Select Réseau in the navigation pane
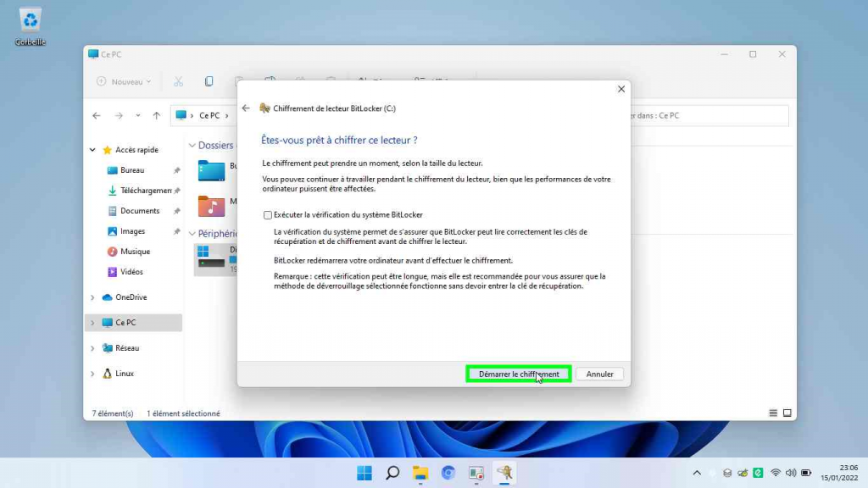The height and width of the screenshot is (488, 868). pos(126,348)
